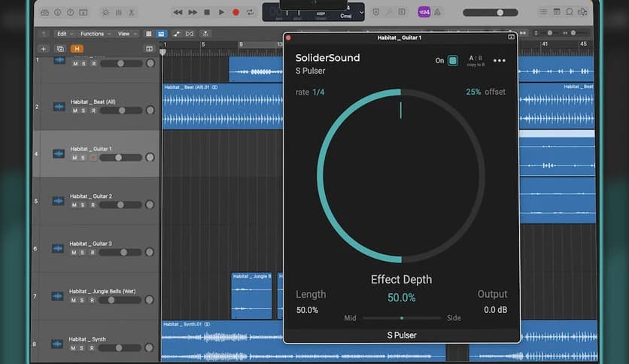Click 'copy to B' in S Pulser
Image resolution: width=629 pixels, height=364 pixels.
click(476, 65)
